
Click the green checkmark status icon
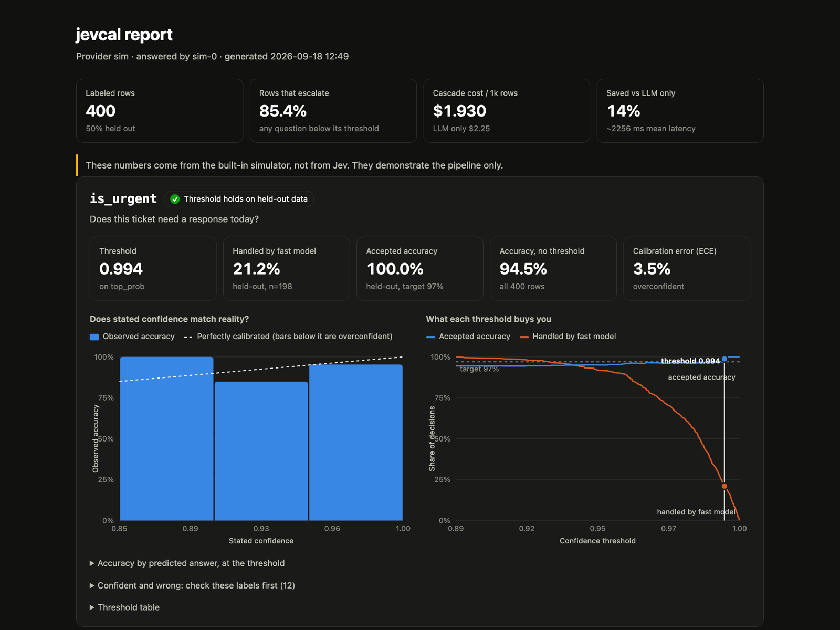[175, 199]
